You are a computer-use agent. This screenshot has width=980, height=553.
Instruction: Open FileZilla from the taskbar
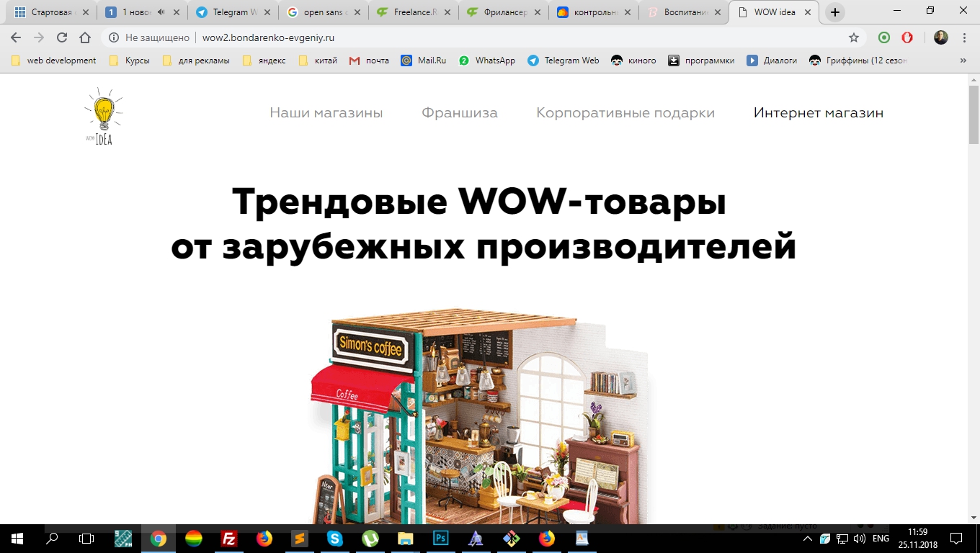click(229, 539)
